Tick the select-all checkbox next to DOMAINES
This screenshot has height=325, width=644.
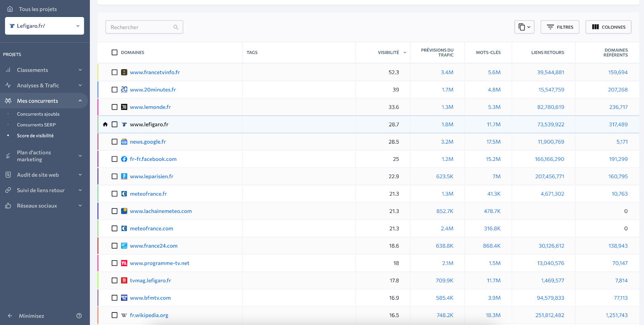click(114, 52)
